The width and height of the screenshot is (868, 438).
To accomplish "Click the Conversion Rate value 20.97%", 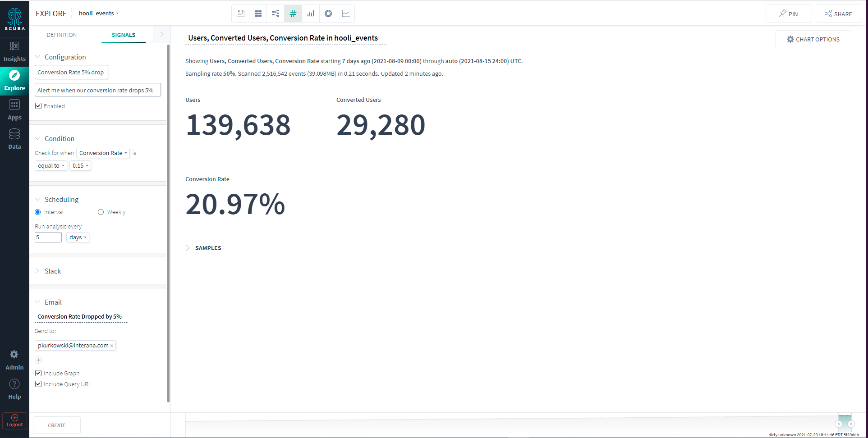I will pyautogui.click(x=235, y=204).
